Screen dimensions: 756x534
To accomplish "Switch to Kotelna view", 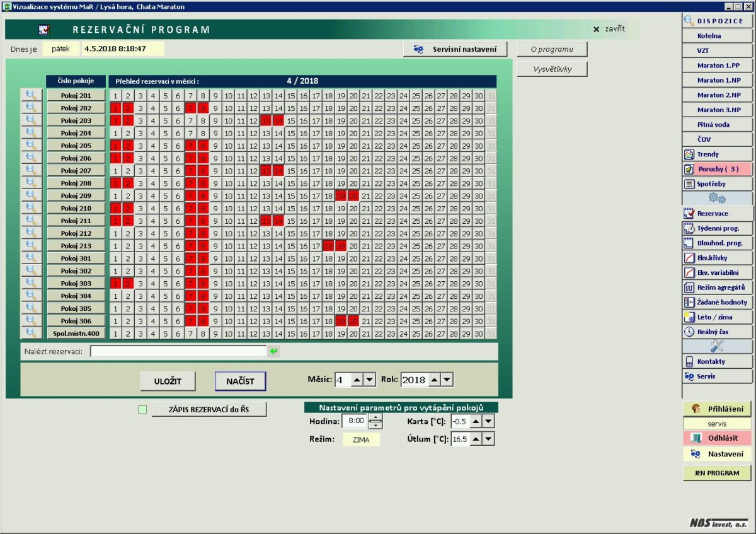I will click(717, 36).
